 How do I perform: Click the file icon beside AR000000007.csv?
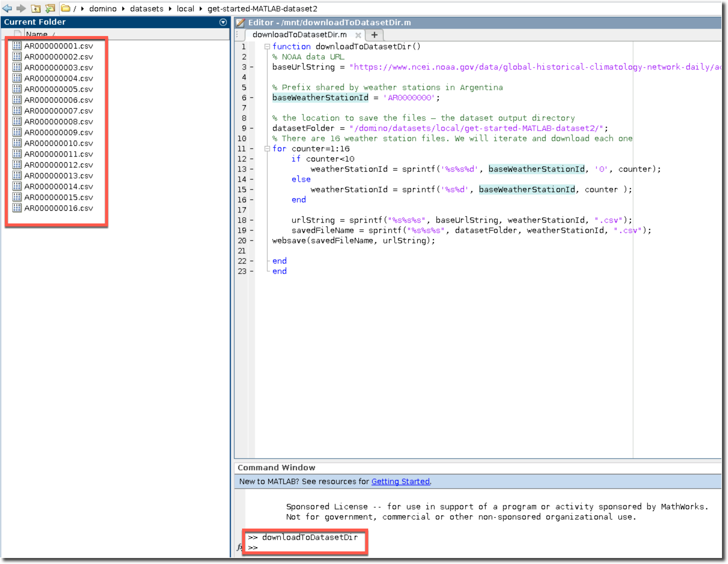17,110
